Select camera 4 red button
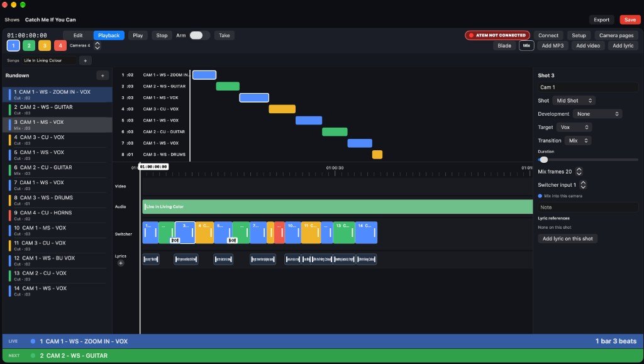This screenshot has height=364, width=644. click(x=60, y=45)
